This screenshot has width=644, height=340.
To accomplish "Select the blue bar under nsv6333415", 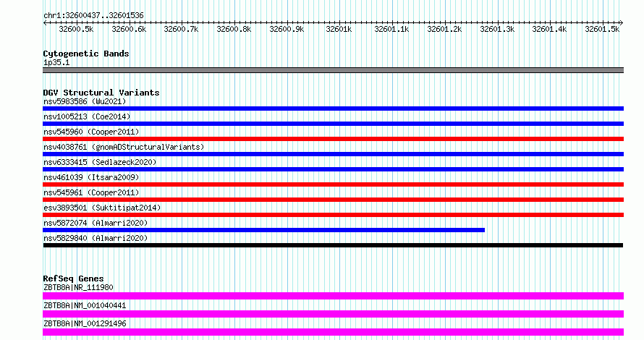I will pos(333,169).
